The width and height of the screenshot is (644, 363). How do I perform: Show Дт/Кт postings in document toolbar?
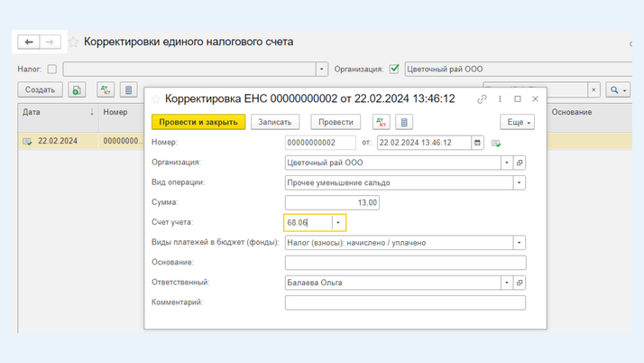pyautogui.click(x=382, y=122)
